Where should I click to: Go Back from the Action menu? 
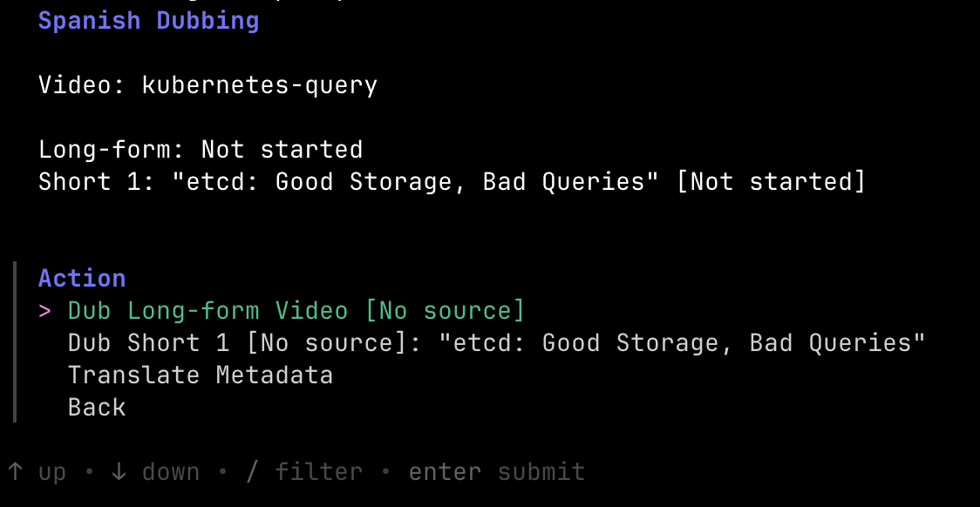[97, 408]
